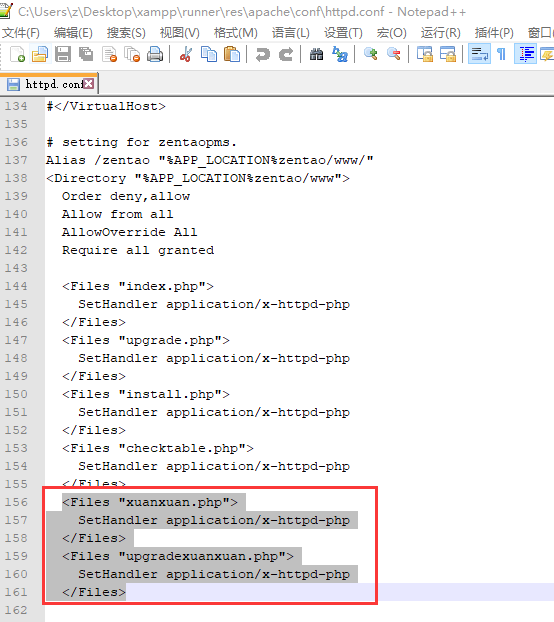Save the document with floppy icon
Viewport: 554px width, 622px height.
[x=63, y=54]
